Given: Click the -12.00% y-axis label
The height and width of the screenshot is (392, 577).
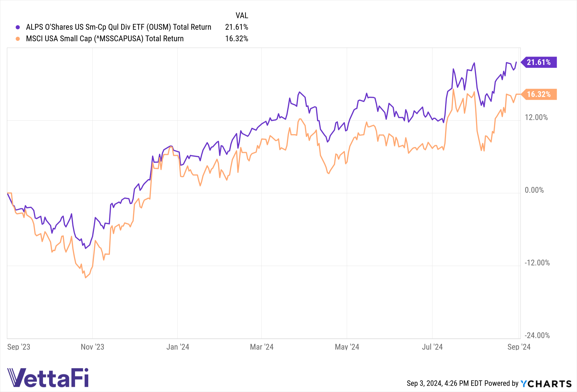Looking at the screenshot, I should coord(537,263).
